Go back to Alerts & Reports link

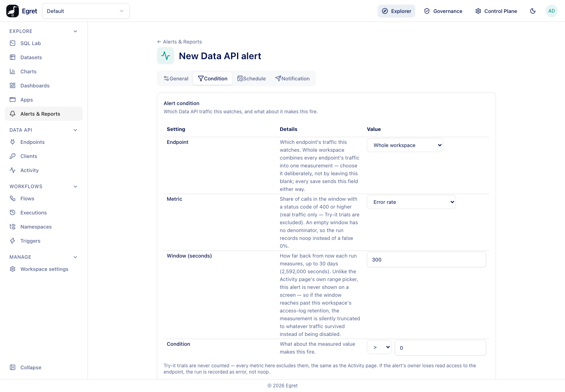(x=179, y=42)
